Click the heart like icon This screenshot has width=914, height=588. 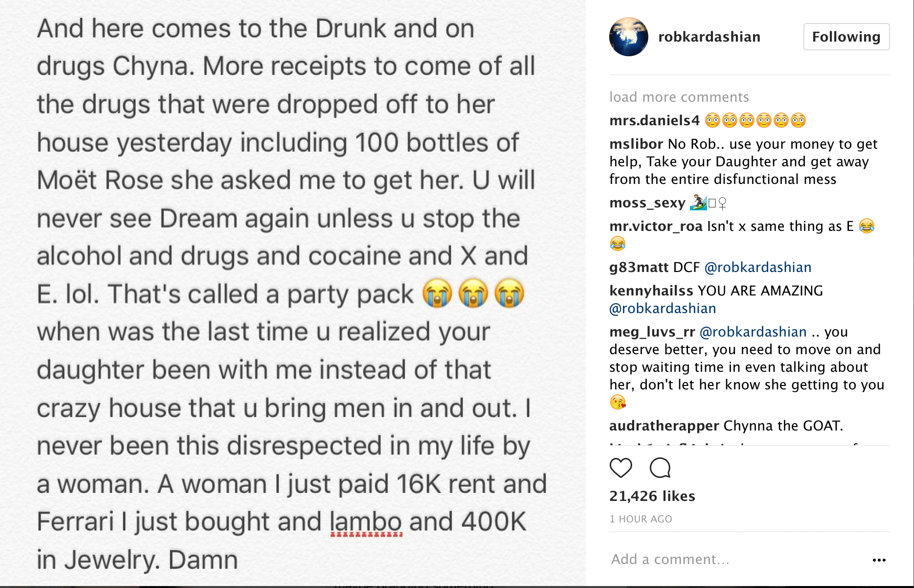tap(620, 468)
